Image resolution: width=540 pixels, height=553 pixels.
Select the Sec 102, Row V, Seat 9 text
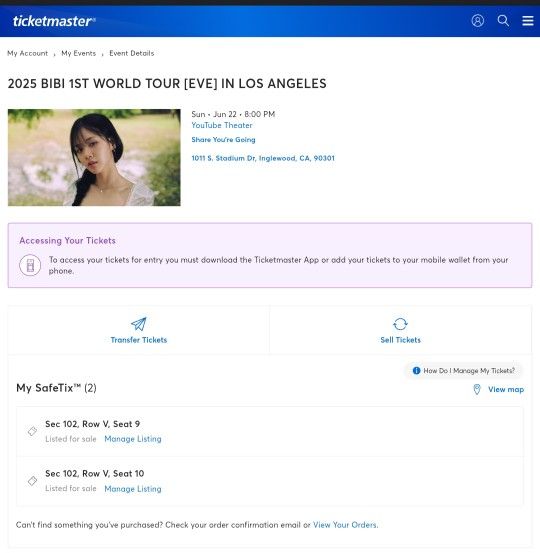92,424
